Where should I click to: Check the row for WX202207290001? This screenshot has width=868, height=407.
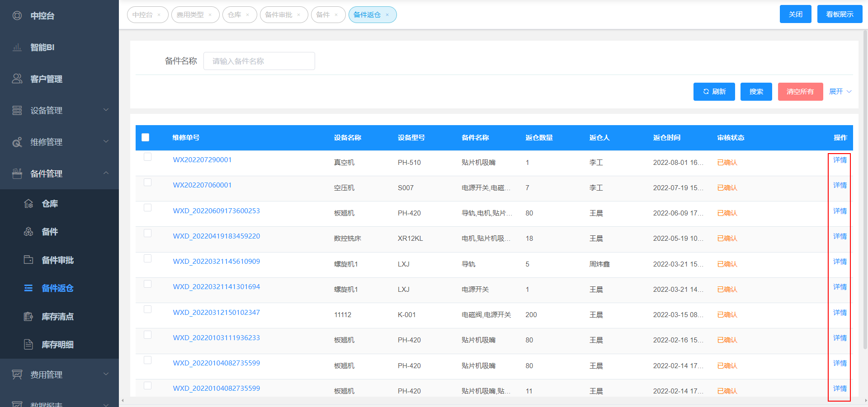147,157
